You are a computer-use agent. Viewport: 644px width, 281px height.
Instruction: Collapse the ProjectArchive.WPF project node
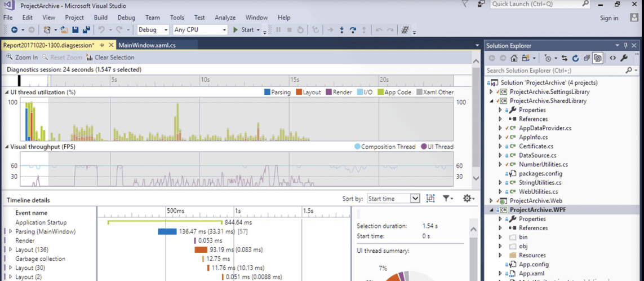(491, 210)
